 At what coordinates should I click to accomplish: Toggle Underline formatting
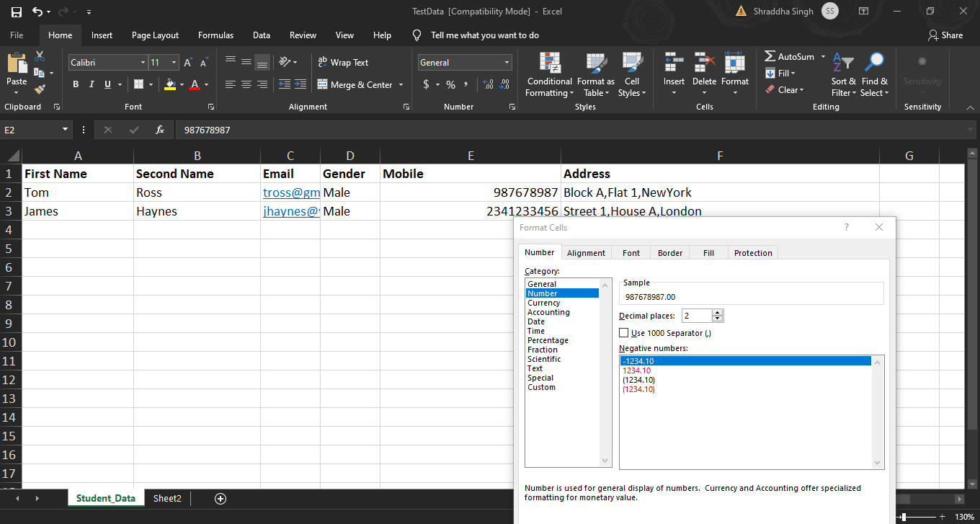108,84
